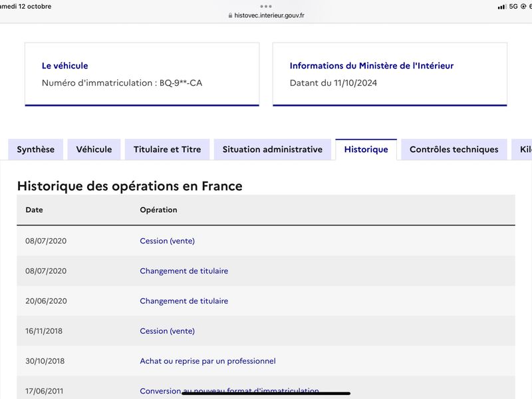Click Cession (vente) dated 16/11/2018
532x399 pixels.
[x=168, y=331]
